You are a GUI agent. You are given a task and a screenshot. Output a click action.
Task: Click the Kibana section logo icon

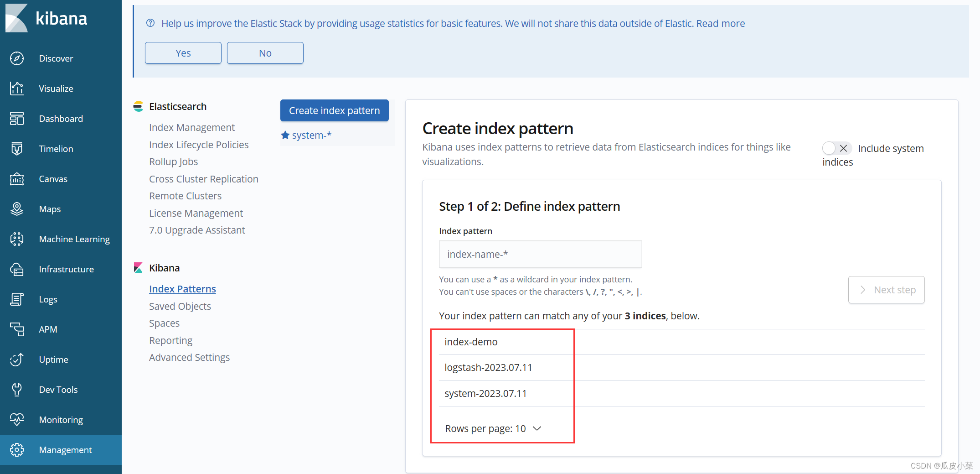[x=138, y=268]
